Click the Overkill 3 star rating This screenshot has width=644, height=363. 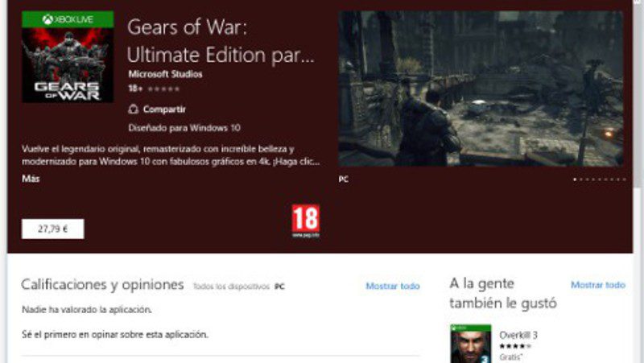coord(515,346)
